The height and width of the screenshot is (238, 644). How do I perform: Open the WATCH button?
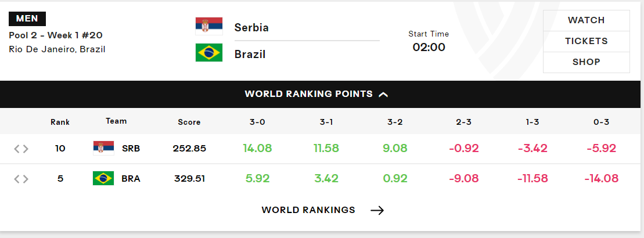pos(586,20)
